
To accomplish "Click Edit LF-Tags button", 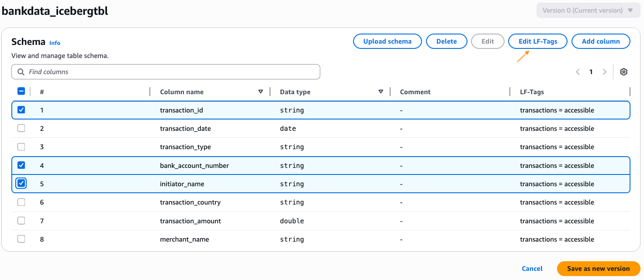I will (x=538, y=41).
